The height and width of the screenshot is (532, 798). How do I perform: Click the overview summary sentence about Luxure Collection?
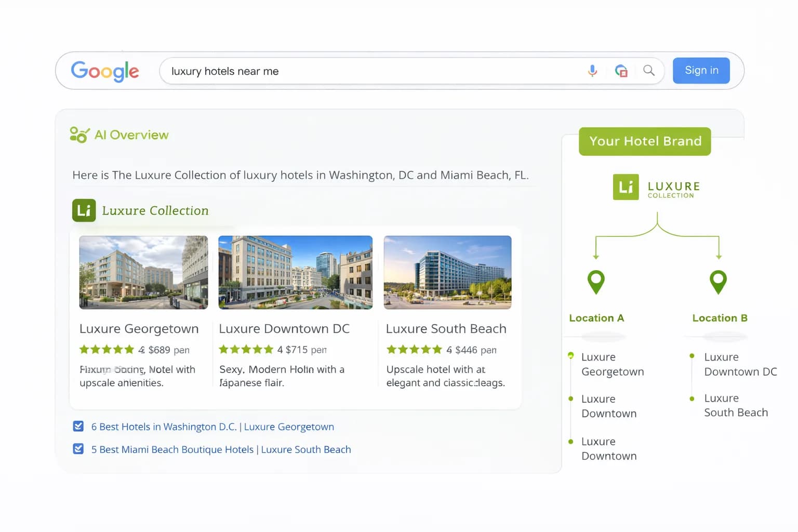tap(300, 175)
